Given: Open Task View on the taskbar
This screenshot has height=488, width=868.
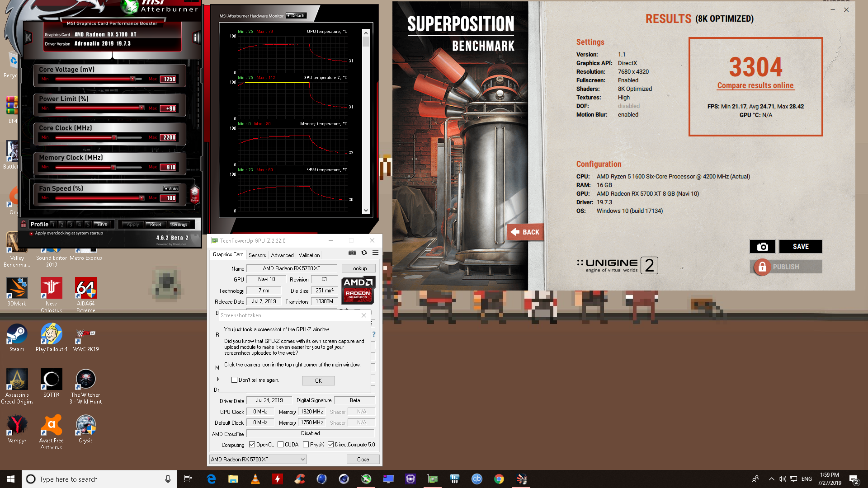Looking at the screenshot, I should pos(188,479).
